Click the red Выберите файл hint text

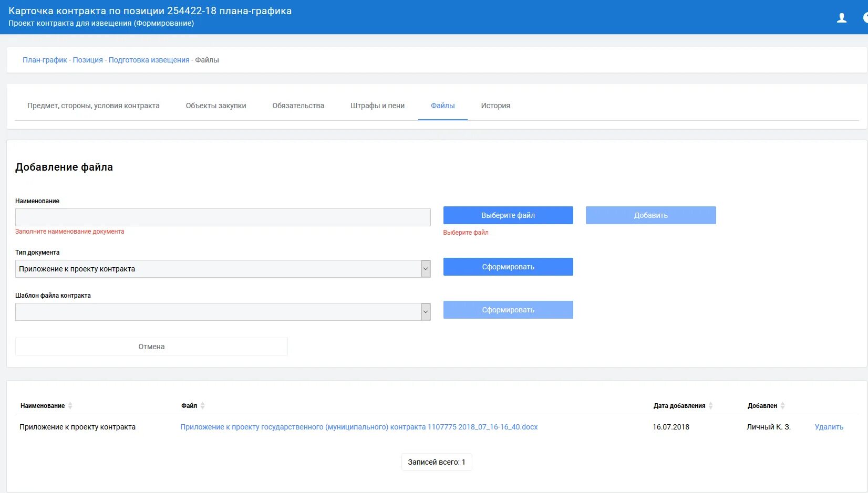tap(466, 233)
